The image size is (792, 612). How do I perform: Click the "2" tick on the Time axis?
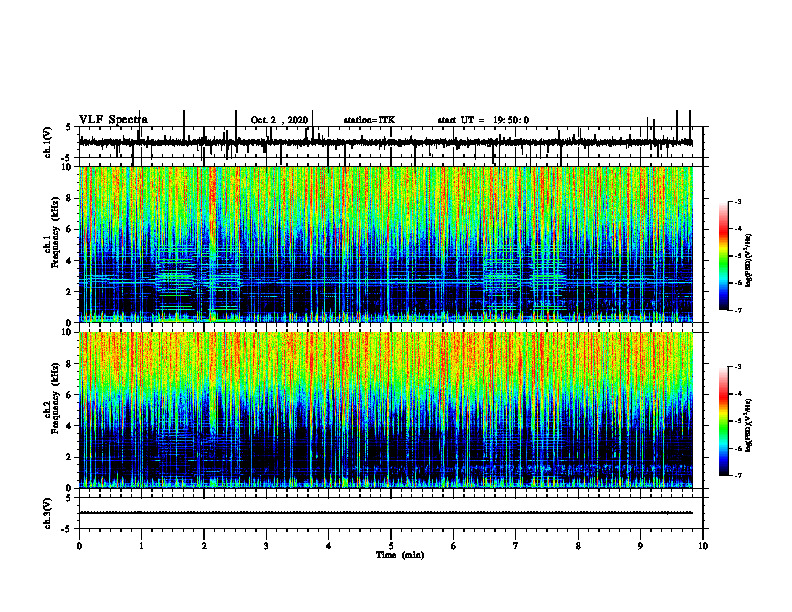[204, 546]
